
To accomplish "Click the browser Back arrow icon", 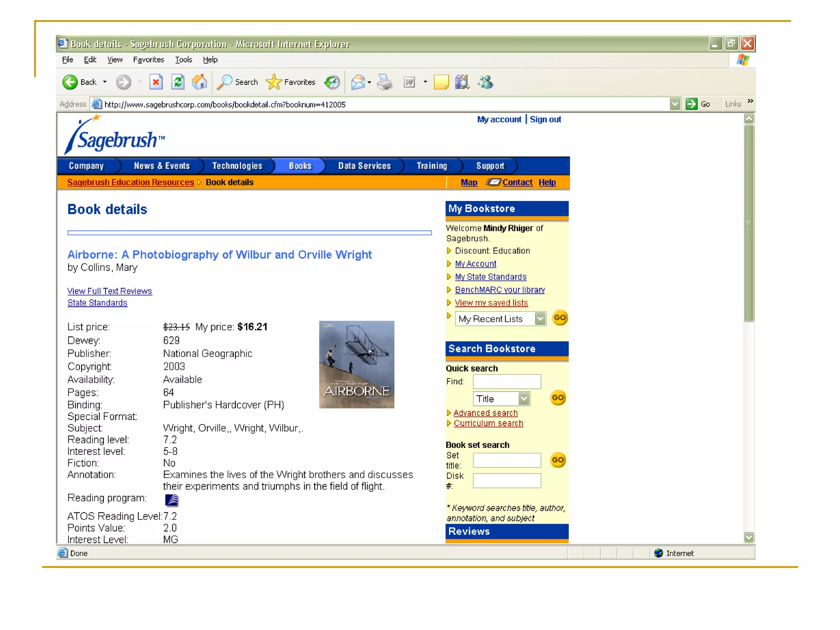I will (x=70, y=82).
